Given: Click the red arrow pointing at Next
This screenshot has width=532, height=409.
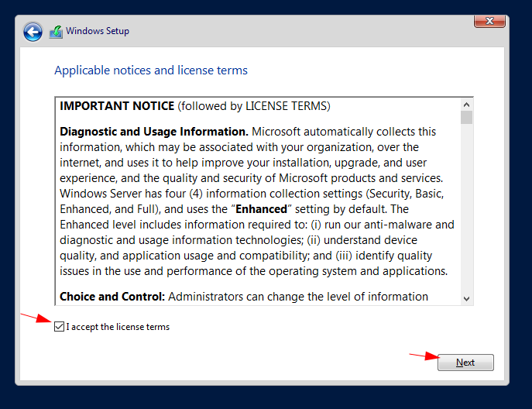Looking at the screenshot, I should tap(425, 356).
